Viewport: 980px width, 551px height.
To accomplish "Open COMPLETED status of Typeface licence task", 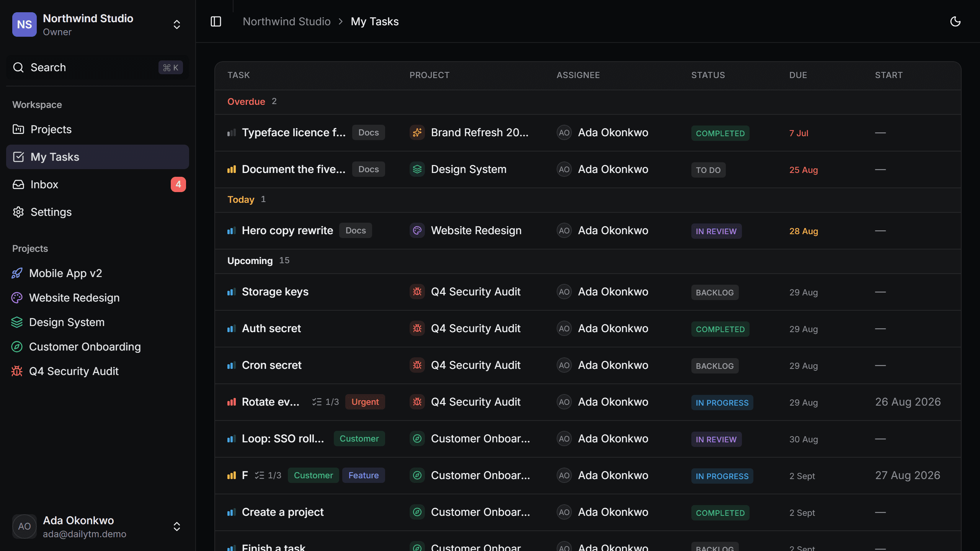I will click(720, 133).
